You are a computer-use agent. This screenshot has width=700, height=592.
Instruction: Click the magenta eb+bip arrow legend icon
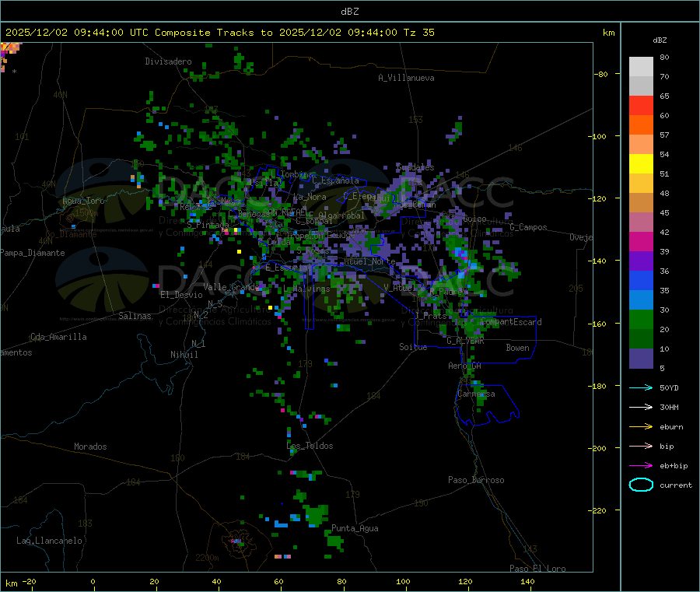641,466
